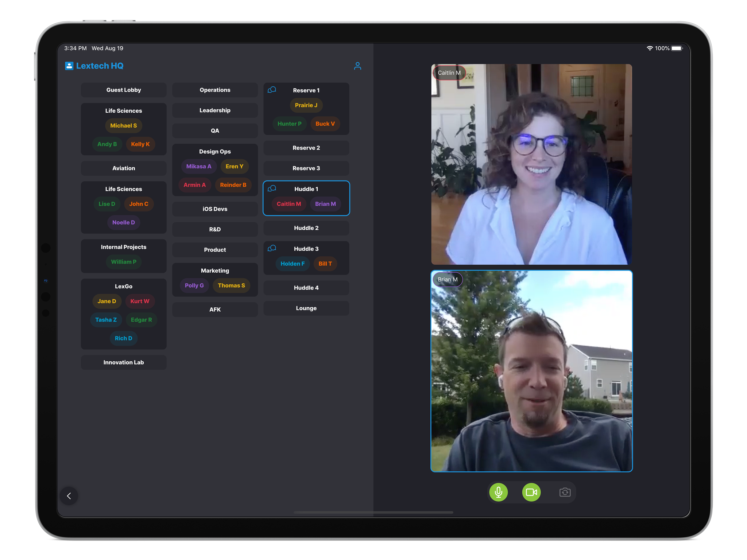747x560 pixels.
Task: Enter the QA room
Action: (215, 131)
